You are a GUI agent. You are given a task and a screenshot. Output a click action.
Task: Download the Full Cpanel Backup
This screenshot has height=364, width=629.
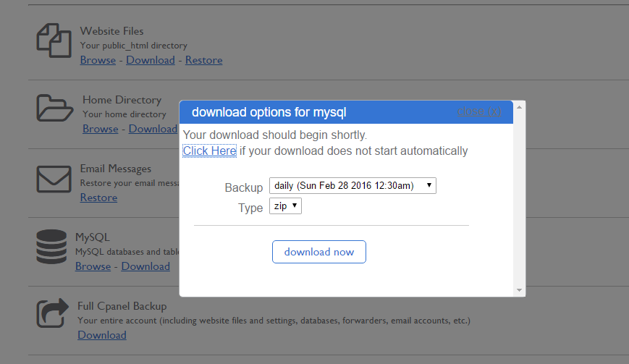coord(102,335)
